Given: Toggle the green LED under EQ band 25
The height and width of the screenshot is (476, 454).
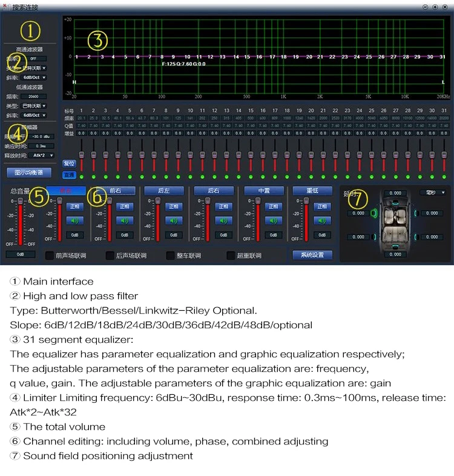Looking at the screenshot, I should [372, 177].
